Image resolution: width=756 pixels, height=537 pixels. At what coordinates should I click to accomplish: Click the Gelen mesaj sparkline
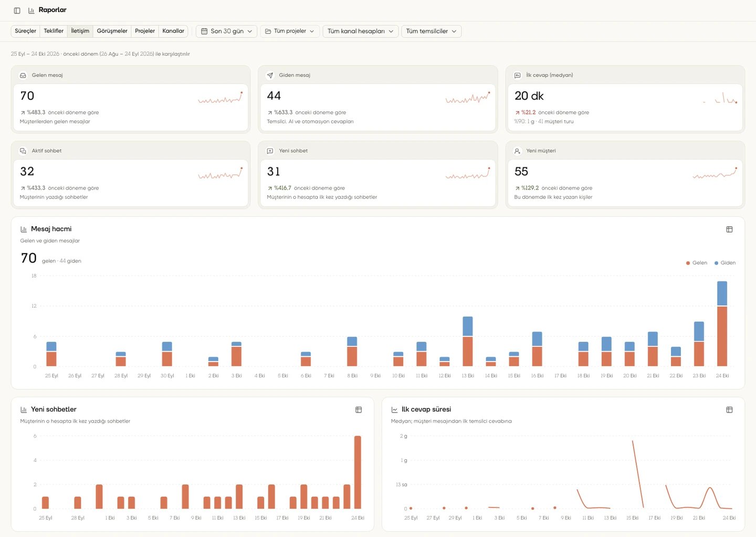(220, 98)
